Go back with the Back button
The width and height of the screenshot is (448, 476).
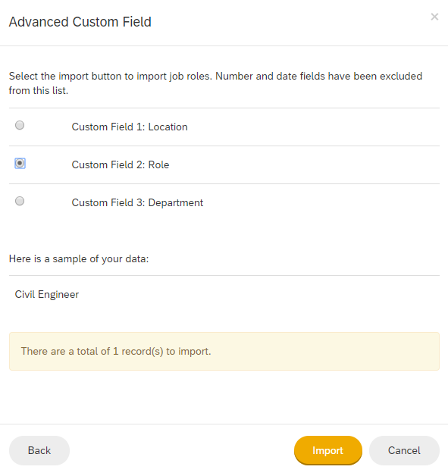click(x=39, y=450)
